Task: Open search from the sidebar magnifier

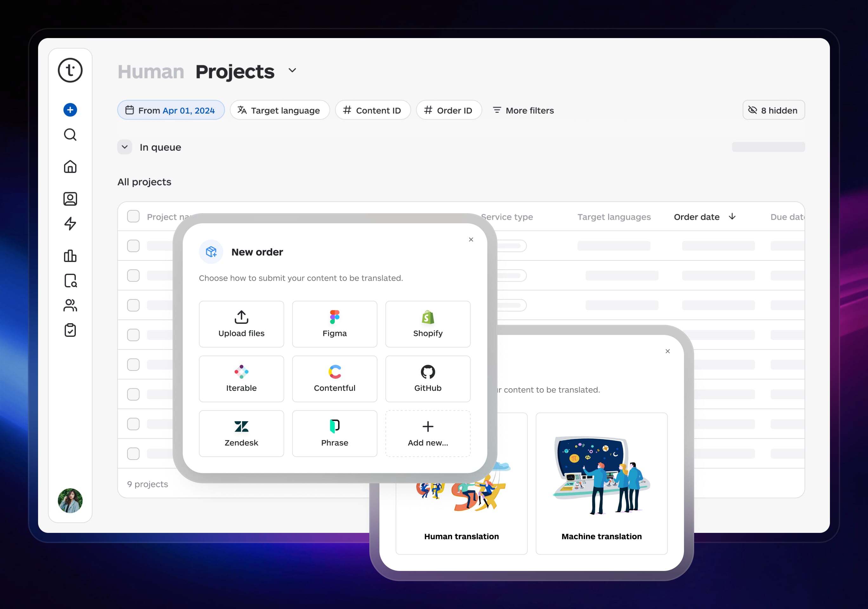Action: coord(70,134)
